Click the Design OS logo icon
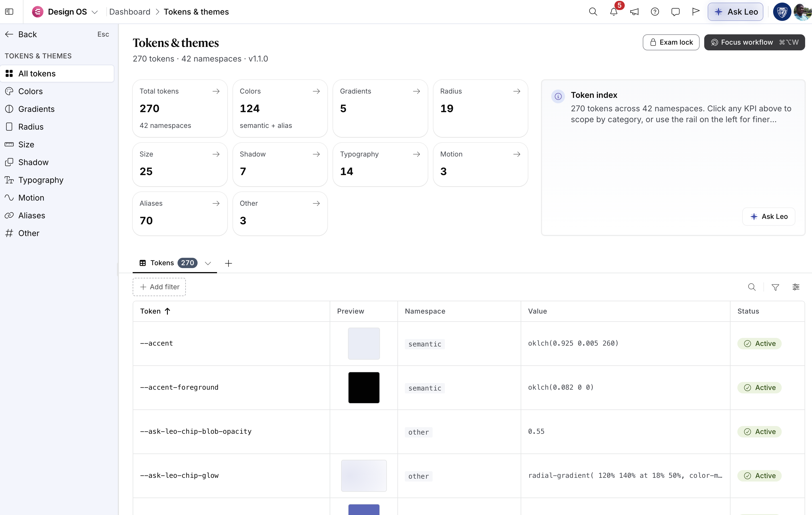Image resolution: width=812 pixels, height=515 pixels. click(37, 12)
